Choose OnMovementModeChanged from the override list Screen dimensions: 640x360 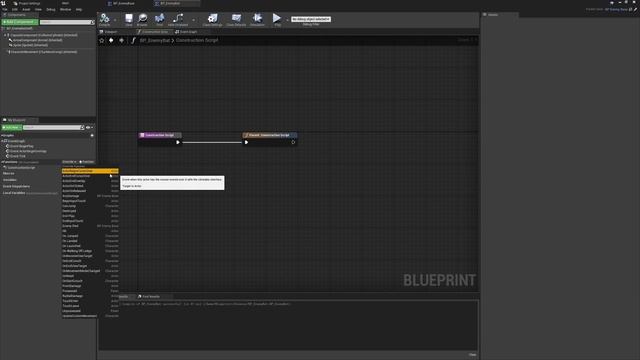coord(90,271)
